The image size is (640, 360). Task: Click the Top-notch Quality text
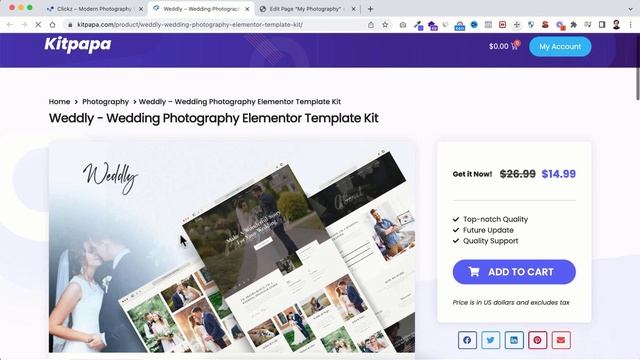click(496, 219)
